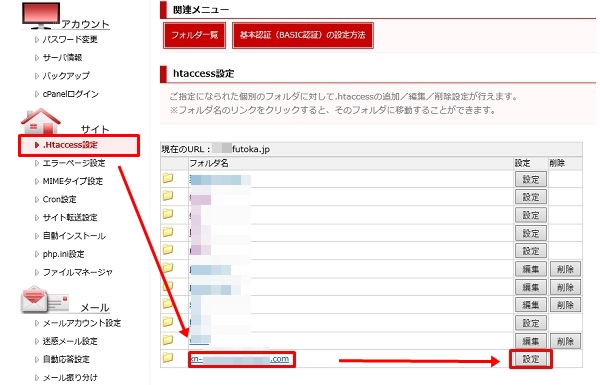Open 自動応答設定
This screenshot has width=600, height=385.
click(66, 360)
